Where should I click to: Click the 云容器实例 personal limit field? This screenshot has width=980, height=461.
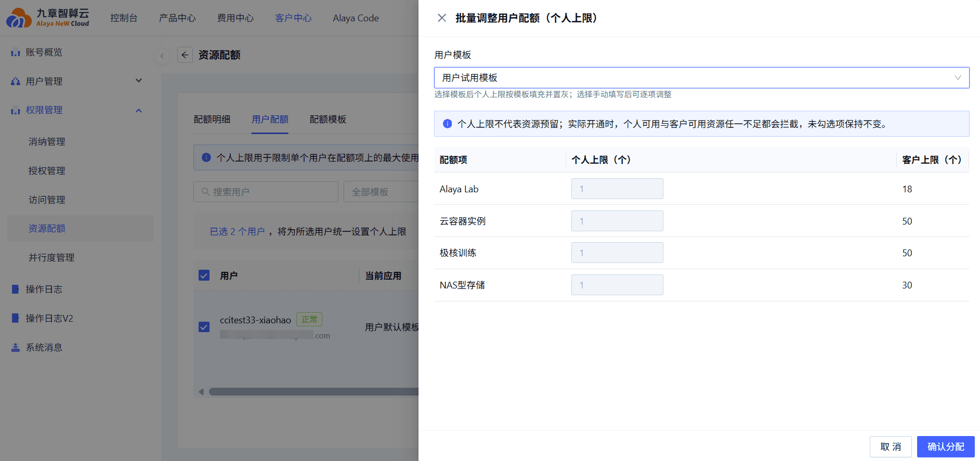[x=617, y=221]
